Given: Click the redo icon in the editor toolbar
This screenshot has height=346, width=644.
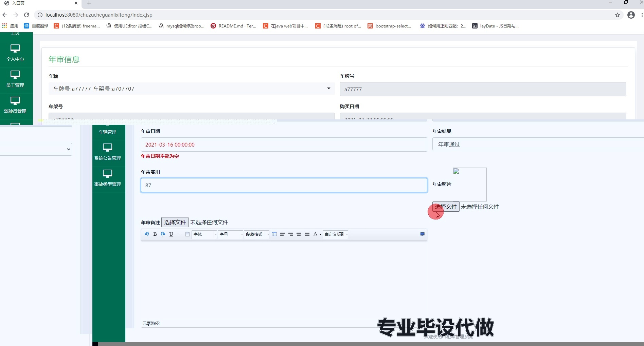Looking at the screenshot, I should tap(163, 234).
